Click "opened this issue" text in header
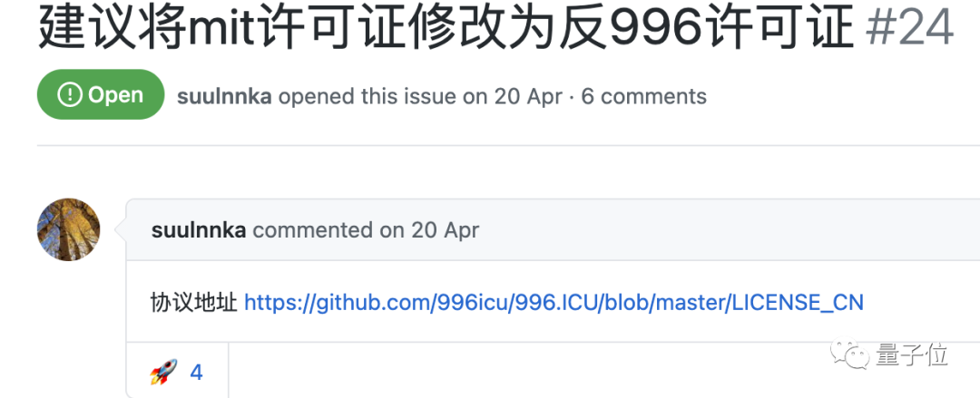Screen dimensions: 980x398 click(x=367, y=96)
